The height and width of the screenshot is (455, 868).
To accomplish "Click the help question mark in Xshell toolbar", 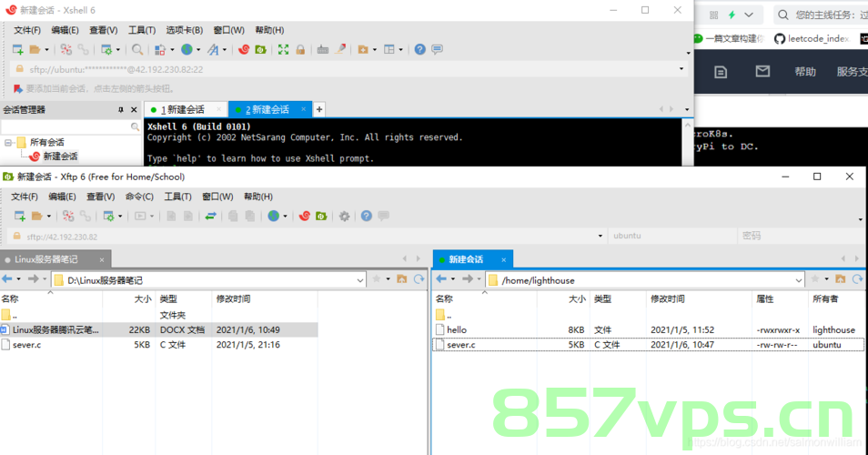I will (x=420, y=50).
